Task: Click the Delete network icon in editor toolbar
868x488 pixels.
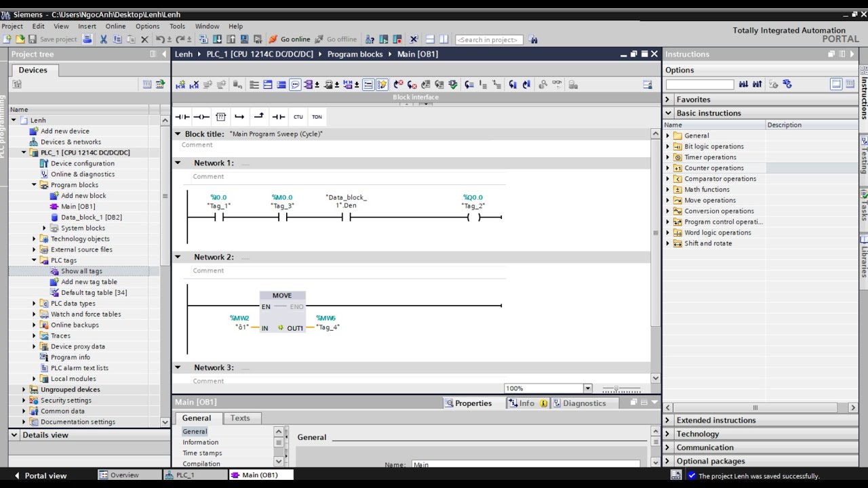Action: tap(194, 85)
